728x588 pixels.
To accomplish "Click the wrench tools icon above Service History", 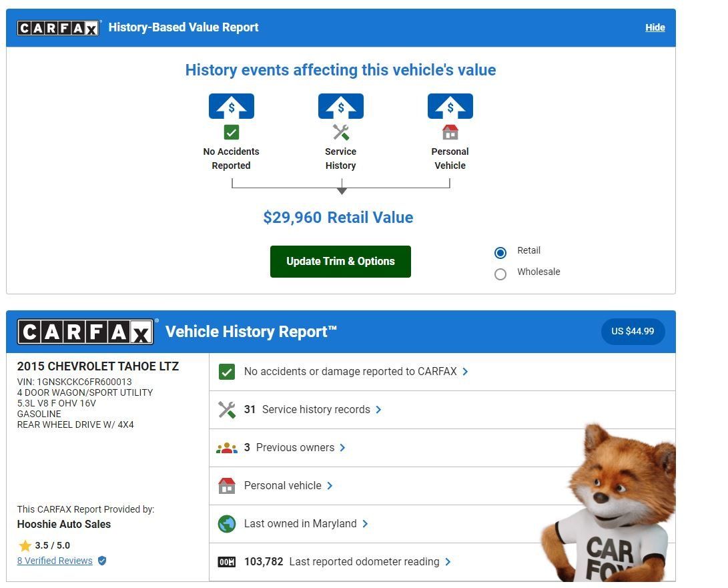I will pyautogui.click(x=341, y=132).
